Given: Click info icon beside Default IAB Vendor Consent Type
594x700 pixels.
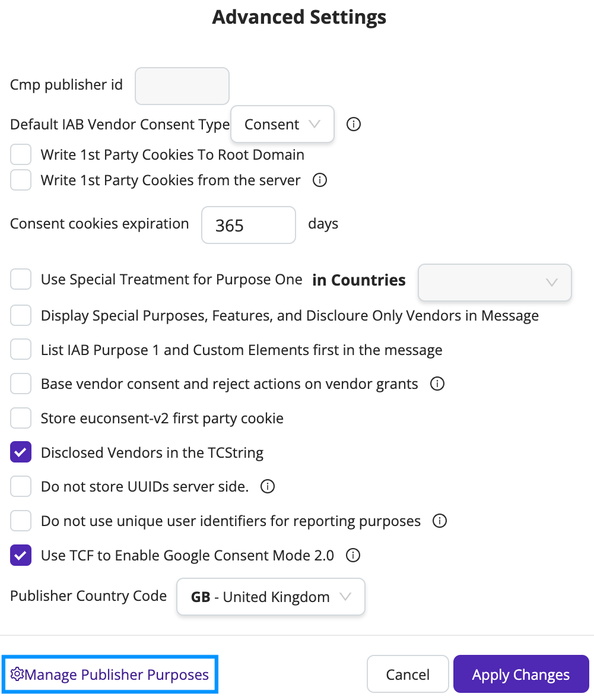Looking at the screenshot, I should pyautogui.click(x=354, y=124).
